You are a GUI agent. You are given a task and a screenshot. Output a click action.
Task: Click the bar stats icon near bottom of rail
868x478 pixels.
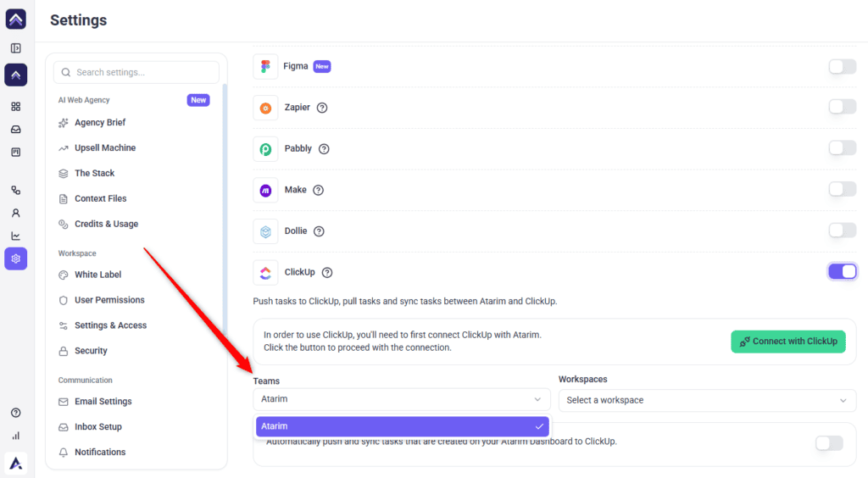pyautogui.click(x=16, y=436)
